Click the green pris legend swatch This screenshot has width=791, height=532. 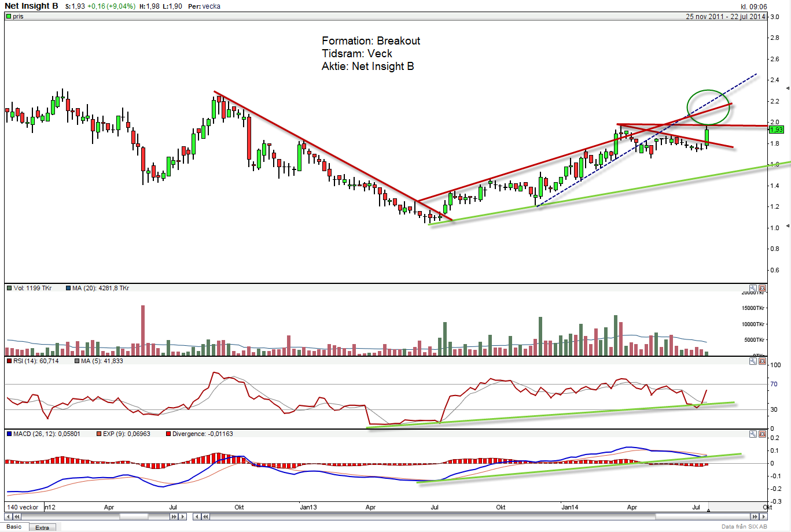9,16
